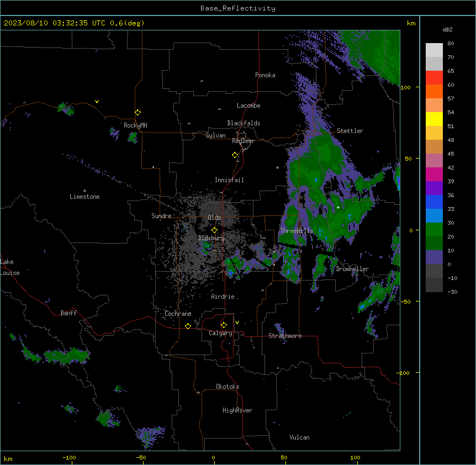The width and height of the screenshot is (476, 465).
Task: Click the white asterisk above Limestone label
Action: [84, 191]
